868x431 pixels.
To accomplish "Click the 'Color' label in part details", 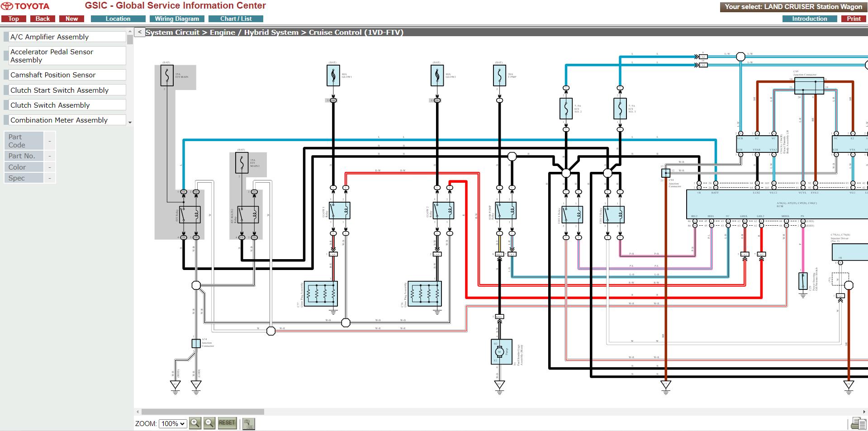I will tap(24, 167).
